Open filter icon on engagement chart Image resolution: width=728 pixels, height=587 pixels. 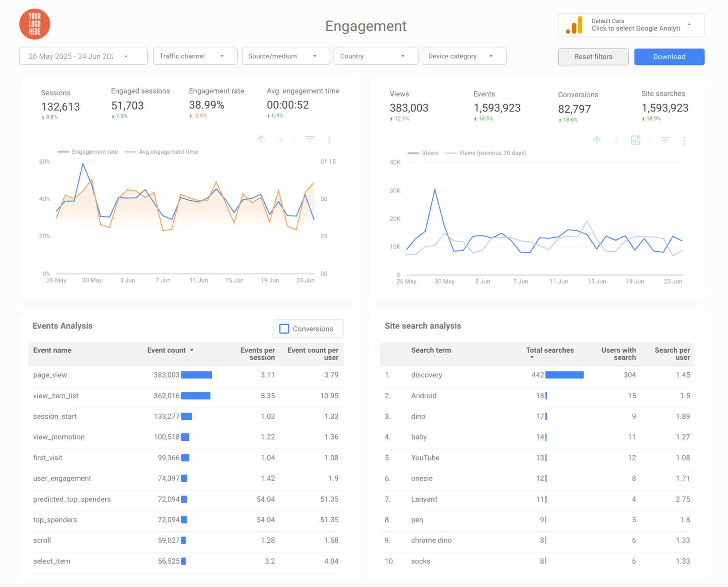(310, 140)
